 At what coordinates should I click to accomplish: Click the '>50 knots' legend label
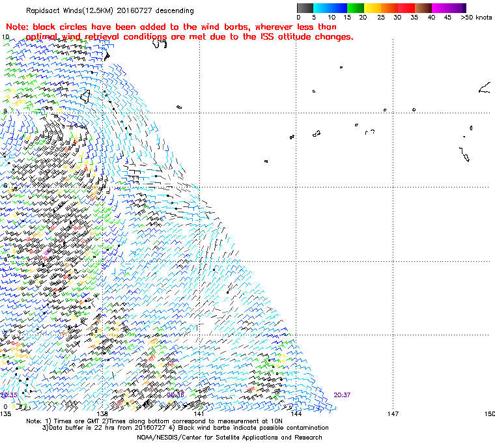click(476, 18)
